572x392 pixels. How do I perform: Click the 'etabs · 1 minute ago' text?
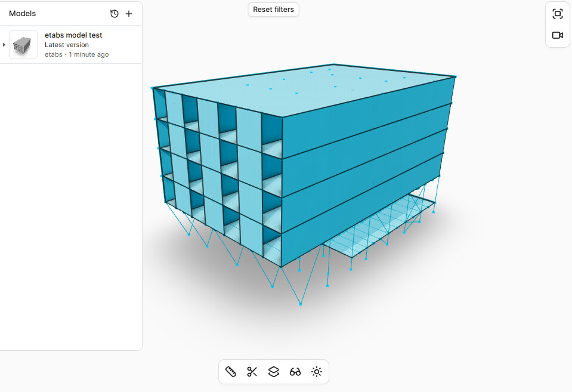76,54
